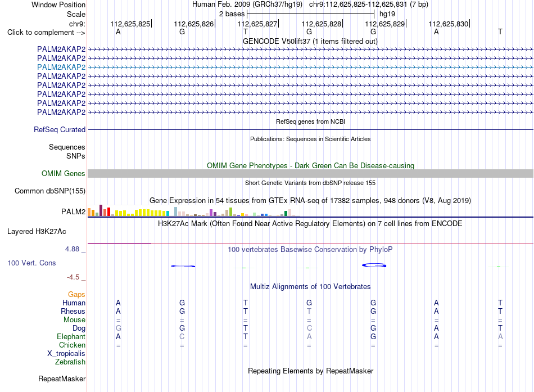Click the Mouse alignment row label
This screenshot has height=392, width=534.
74,320
